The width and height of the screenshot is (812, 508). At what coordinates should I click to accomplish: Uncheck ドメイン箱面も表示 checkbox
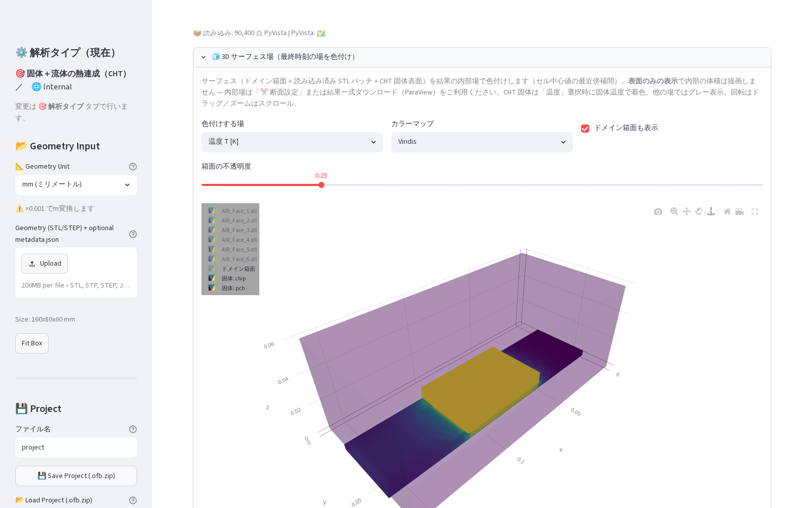pyautogui.click(x=585, y=129)
